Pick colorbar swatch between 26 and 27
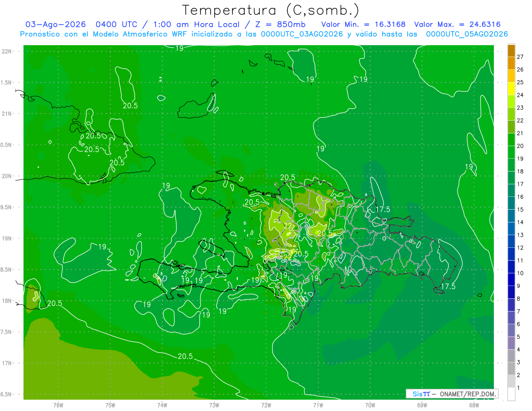 click(511, 63)
